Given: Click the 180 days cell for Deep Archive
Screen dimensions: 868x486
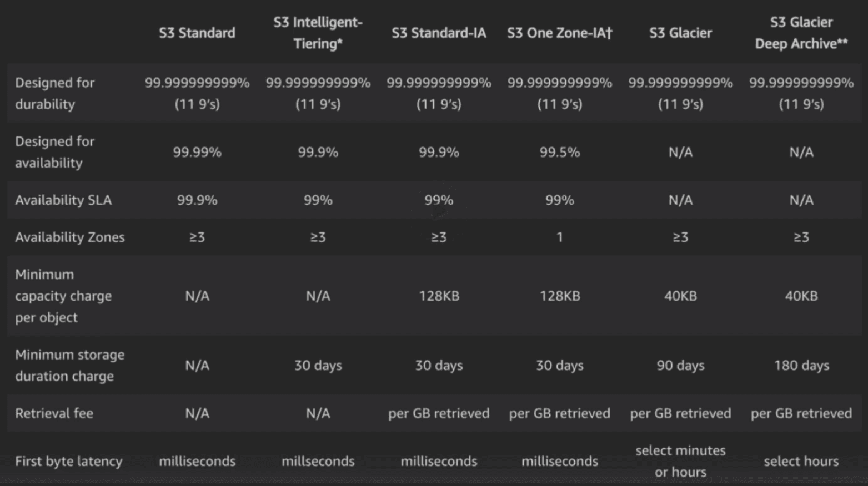Looking at the screenshot, I should coord(801,365).
